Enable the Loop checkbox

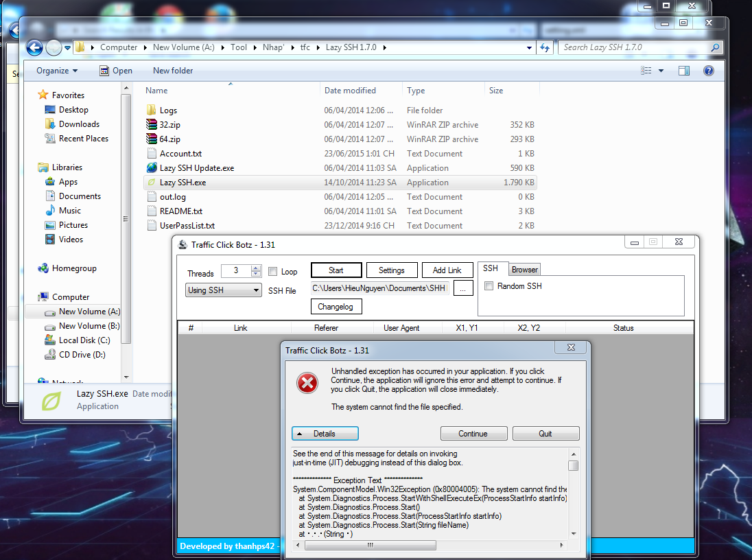(273, 272)
